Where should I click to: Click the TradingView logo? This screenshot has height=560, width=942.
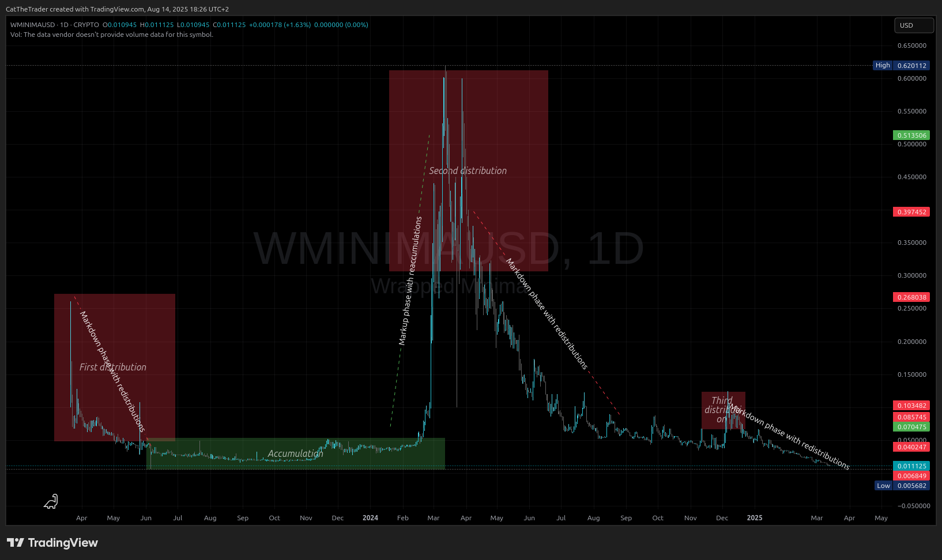(x=52, y=543)
